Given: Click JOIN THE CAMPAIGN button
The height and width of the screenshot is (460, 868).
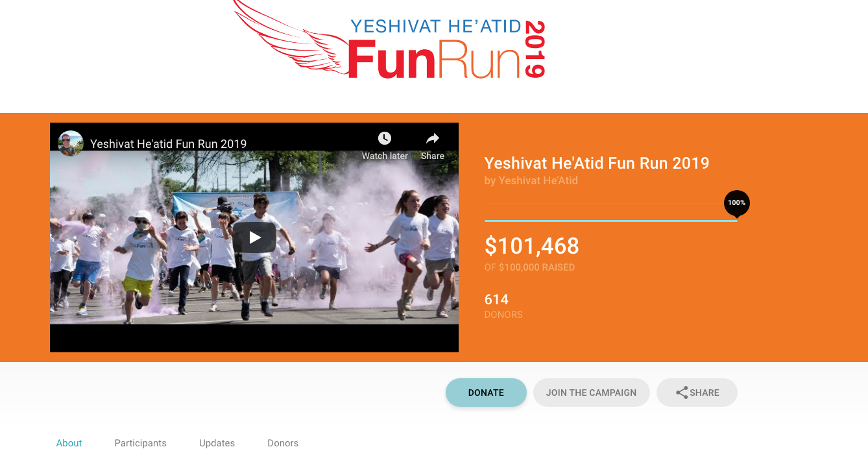Looking at the screenshot, I should [x=591, y=393].
